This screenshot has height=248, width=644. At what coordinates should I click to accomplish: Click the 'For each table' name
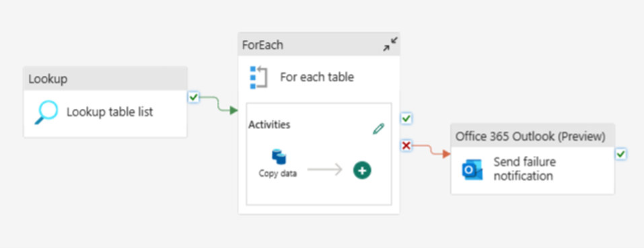317,77
